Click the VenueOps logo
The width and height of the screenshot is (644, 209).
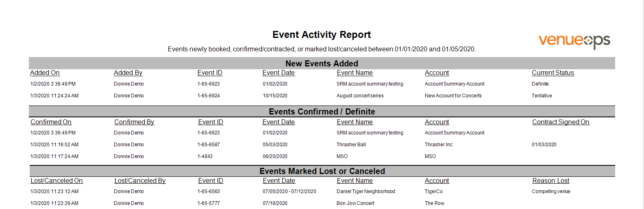[x=574, y=41]
